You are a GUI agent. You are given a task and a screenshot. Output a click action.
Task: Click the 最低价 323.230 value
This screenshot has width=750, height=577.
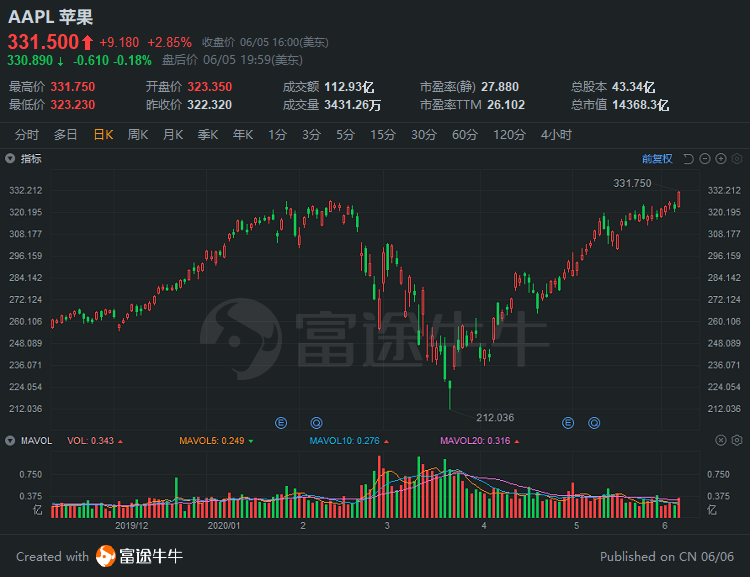point(73,105)
